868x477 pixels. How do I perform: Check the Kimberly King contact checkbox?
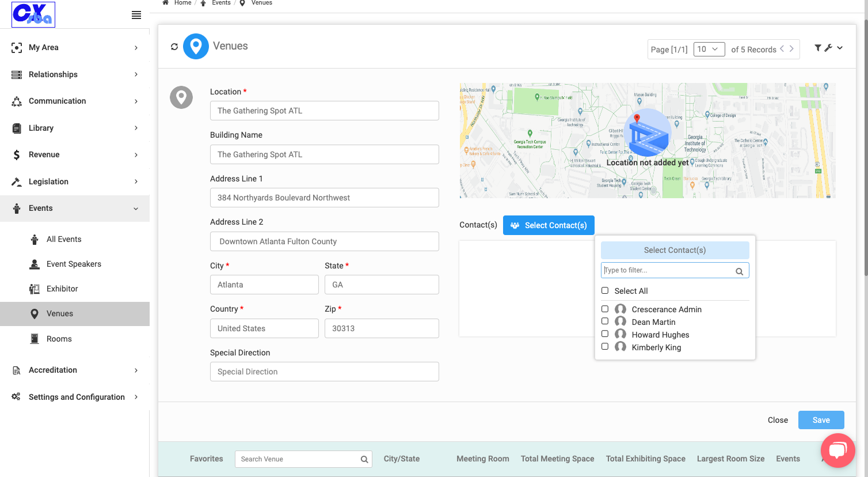pos(605,347)
